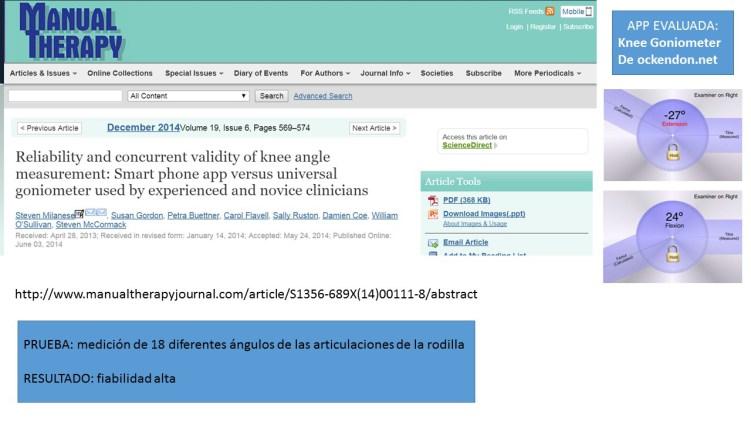The image size is (751, 422).
Task: Open Online Collections menu item
Action: point(120,73)
